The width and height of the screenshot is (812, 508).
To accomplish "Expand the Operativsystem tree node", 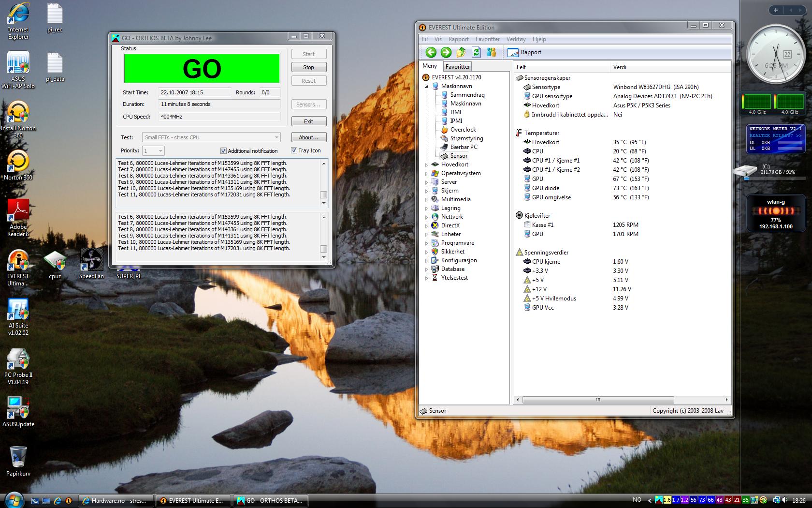I will (x=427, y=173).
